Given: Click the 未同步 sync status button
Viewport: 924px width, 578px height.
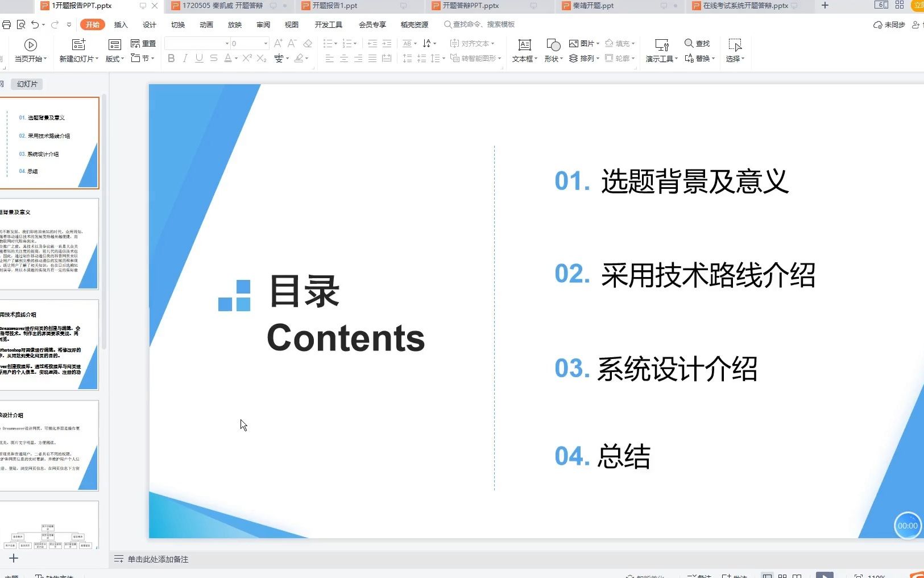Looking at the screenshot, I should click(x=889, y=25).
